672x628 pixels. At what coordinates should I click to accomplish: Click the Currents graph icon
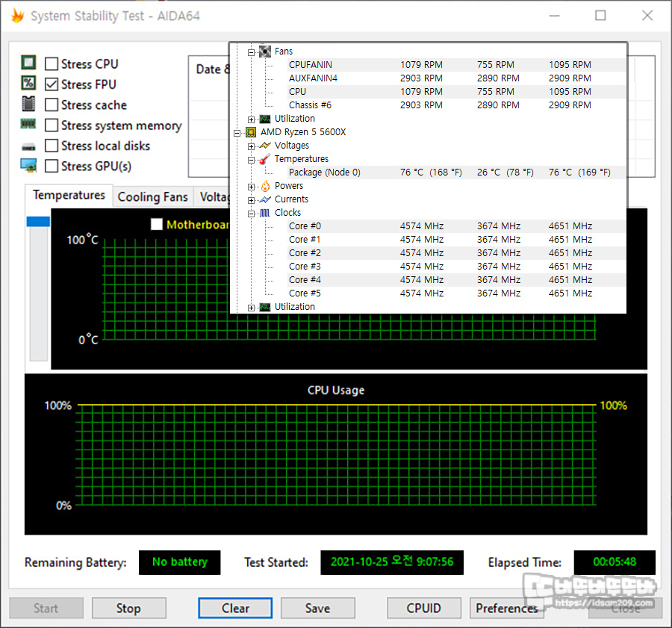tap(265, 199)
